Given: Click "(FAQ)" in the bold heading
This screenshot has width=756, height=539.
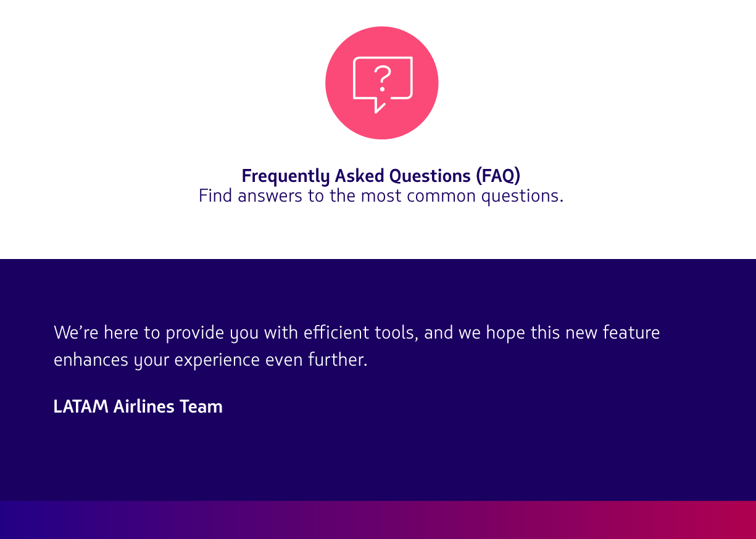Looking at the screenshot, I should (497, 176).
